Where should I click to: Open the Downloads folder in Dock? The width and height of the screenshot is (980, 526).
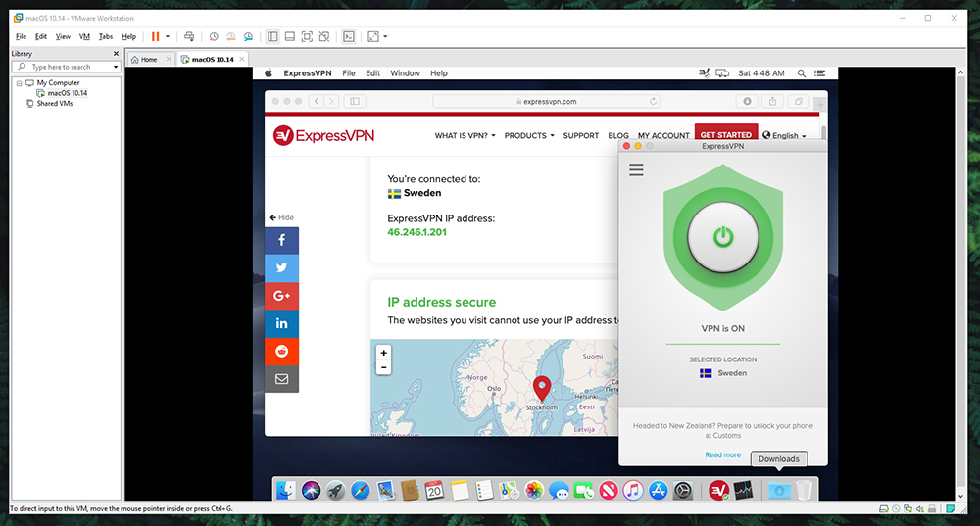(x=779, y=491)
